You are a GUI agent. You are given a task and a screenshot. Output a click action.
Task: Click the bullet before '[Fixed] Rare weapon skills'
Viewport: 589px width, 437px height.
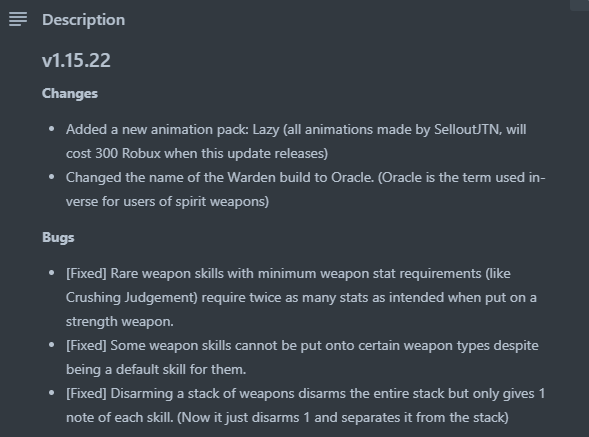52,273
